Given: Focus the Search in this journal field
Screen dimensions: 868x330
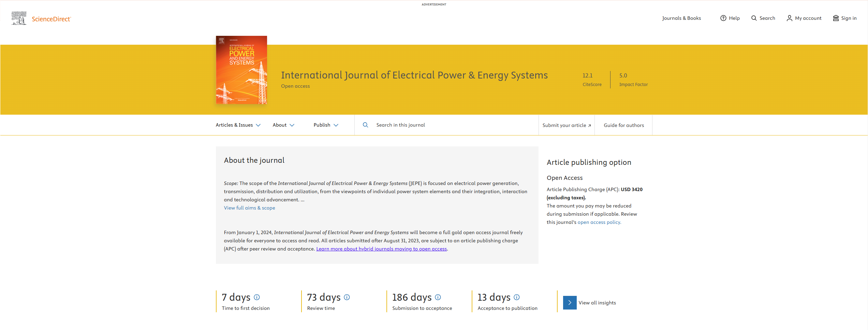Looking at the screenshot, I should pos(446,125).
